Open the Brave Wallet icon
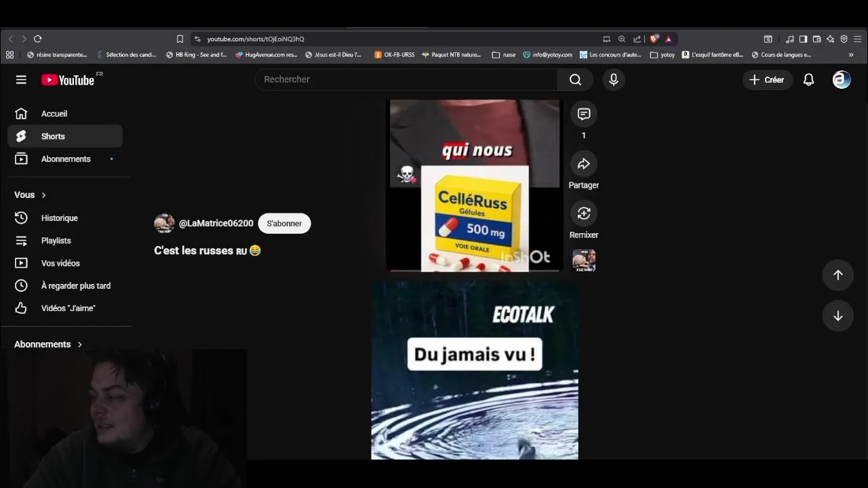Viewport: 868px width, 488px height. [x=816, y=39]
